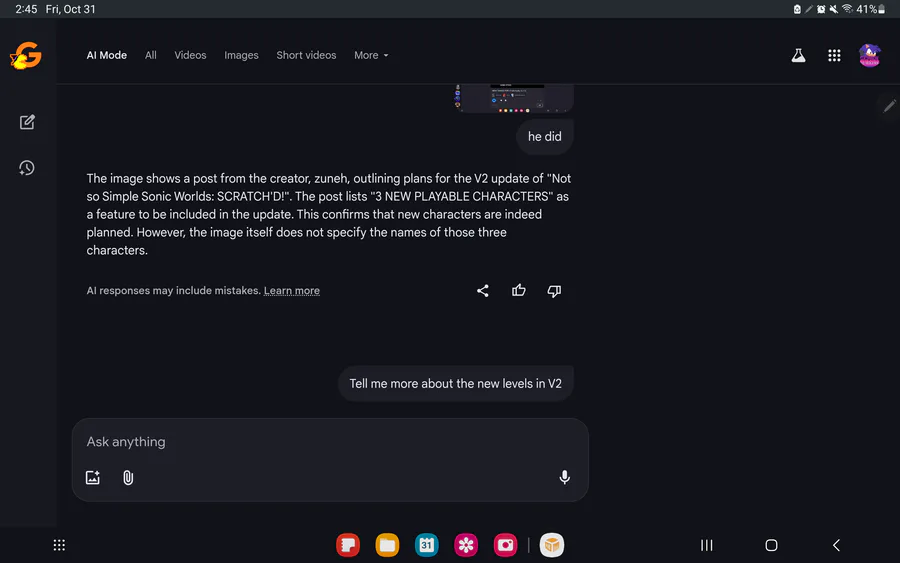900x563 pixels.
Task: Open the Learn more link
Action: (x=292, y=290)
